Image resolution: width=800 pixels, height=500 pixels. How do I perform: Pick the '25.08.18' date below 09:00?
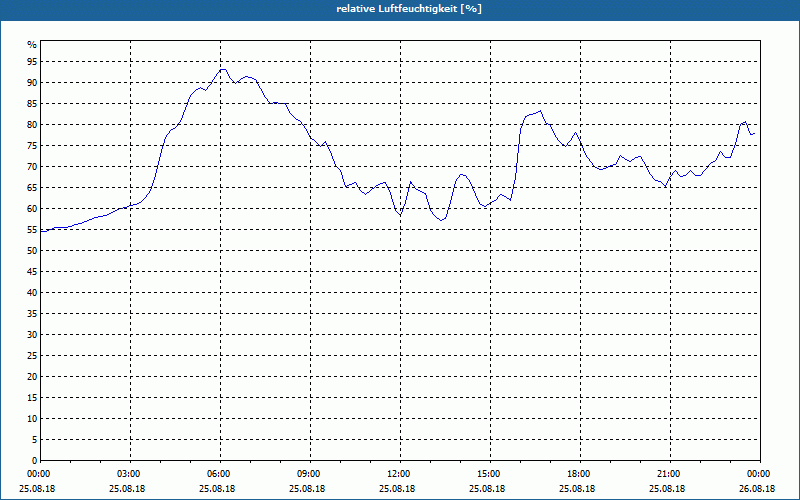(307, 489)
